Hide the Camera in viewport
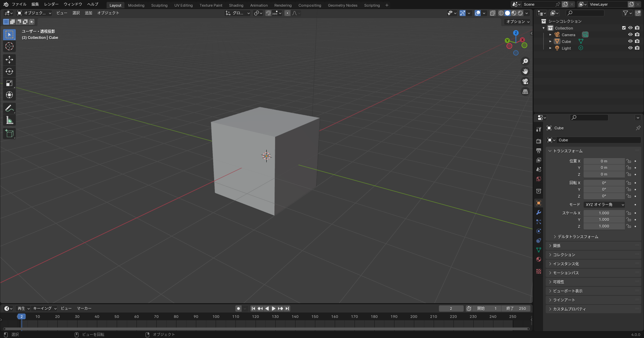The width and height of the screenshot is (644, 338). pyautogui.click(x=630, y=35)
